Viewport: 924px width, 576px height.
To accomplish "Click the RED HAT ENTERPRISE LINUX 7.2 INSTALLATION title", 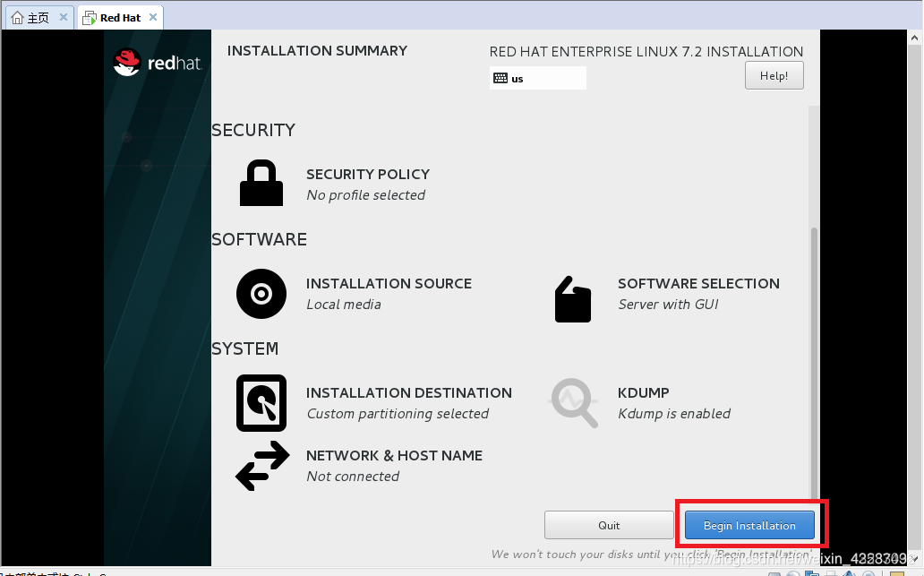I will pos(646,52).
